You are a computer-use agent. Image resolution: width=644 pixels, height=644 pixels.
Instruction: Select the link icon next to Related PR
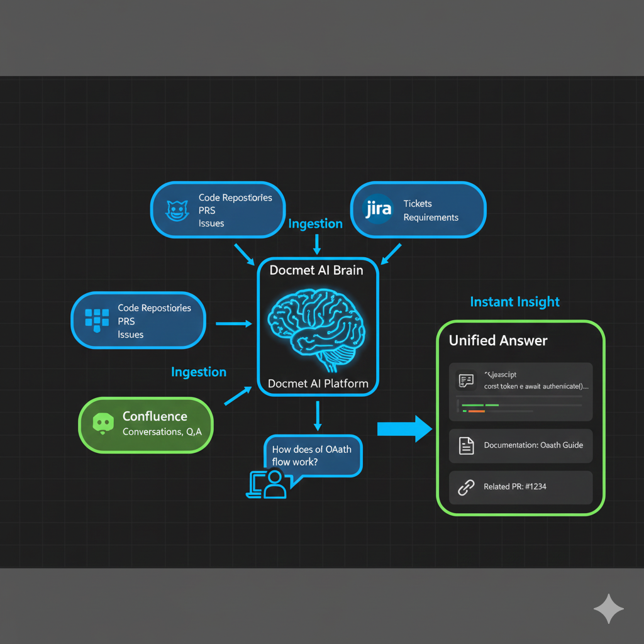465,487
